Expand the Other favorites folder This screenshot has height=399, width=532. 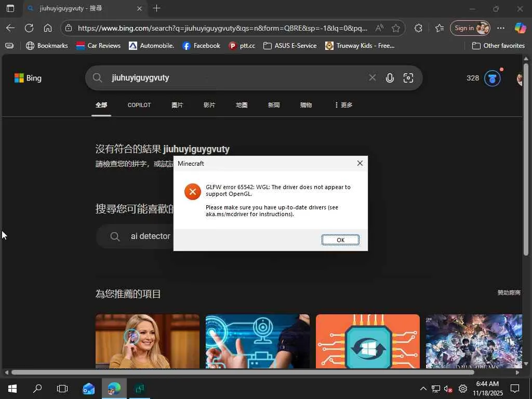498,46
